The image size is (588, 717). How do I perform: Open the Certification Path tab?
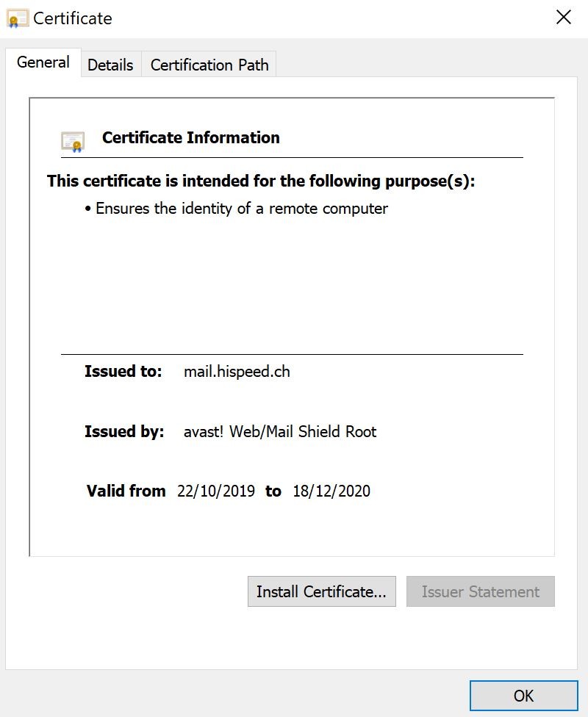click(209, 65)
